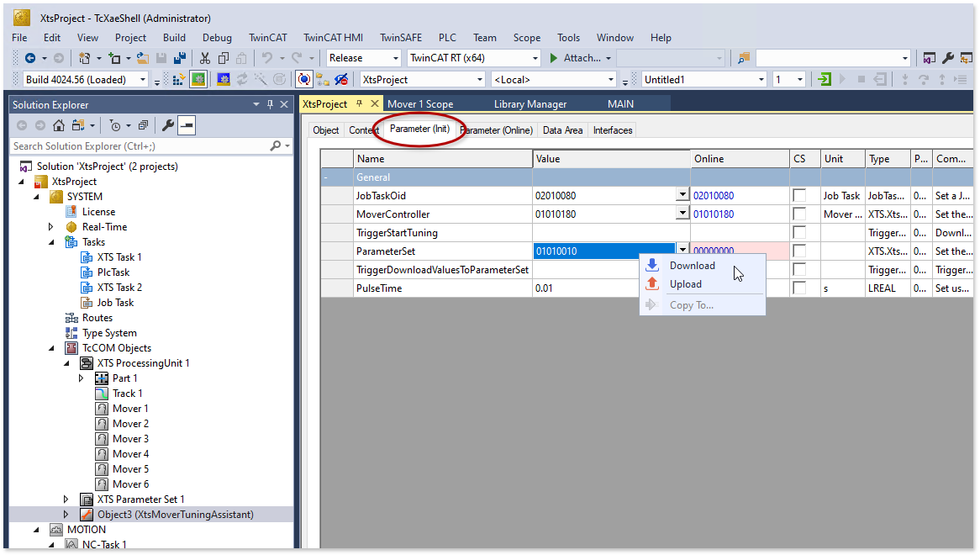
Task: Open the TwinCAT RT (x64) platform dropdown
Action: (535, 58)
